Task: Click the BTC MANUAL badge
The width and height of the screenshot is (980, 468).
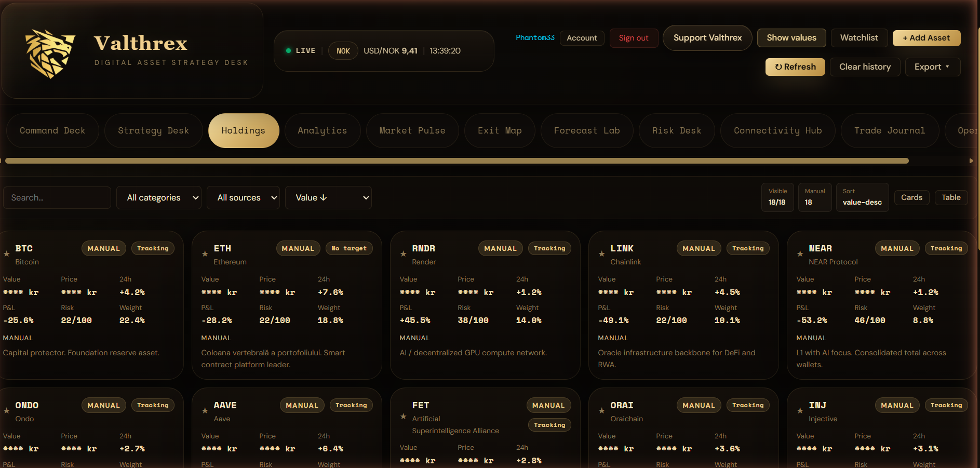Action: 104,248
